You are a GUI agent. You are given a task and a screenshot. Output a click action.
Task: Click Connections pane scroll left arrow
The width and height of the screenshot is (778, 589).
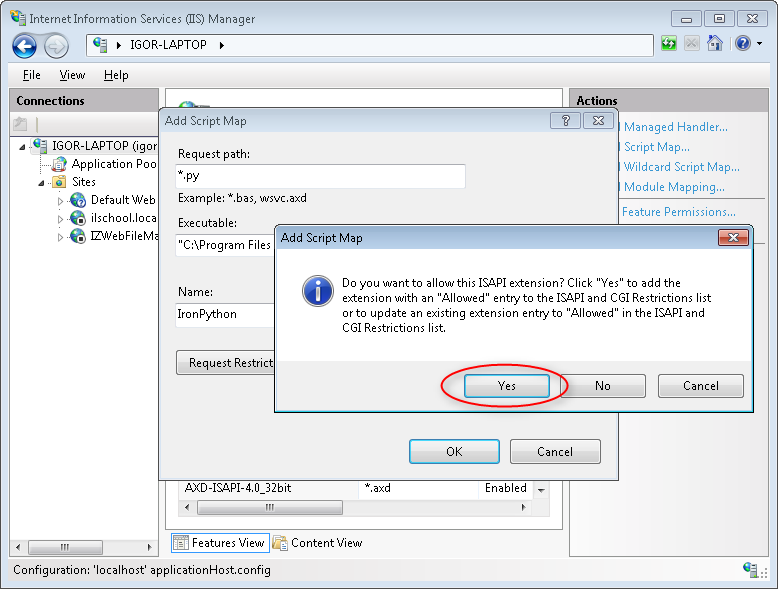point(18,547)
